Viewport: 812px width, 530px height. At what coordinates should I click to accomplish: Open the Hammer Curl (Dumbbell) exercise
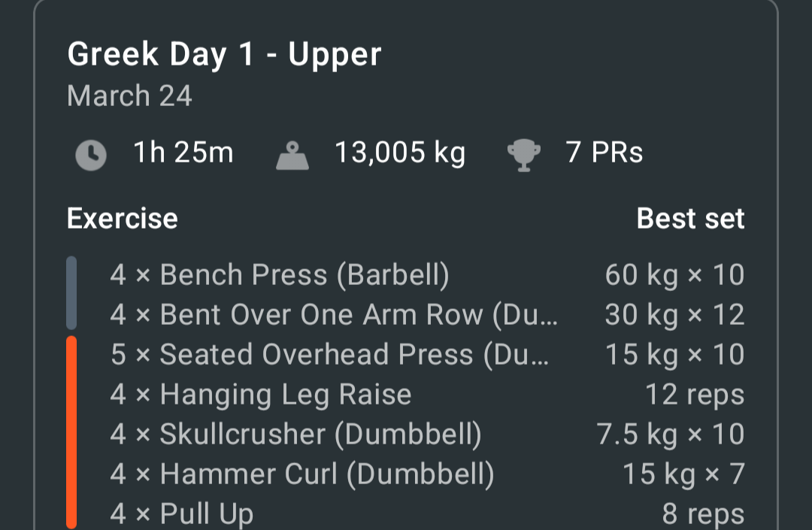click(x=405, y=474)
